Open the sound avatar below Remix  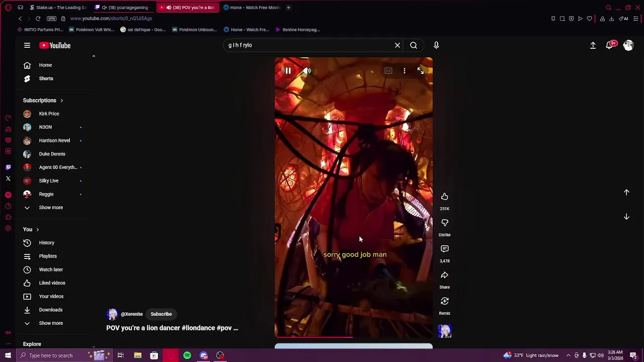click(x=445, y=331)
